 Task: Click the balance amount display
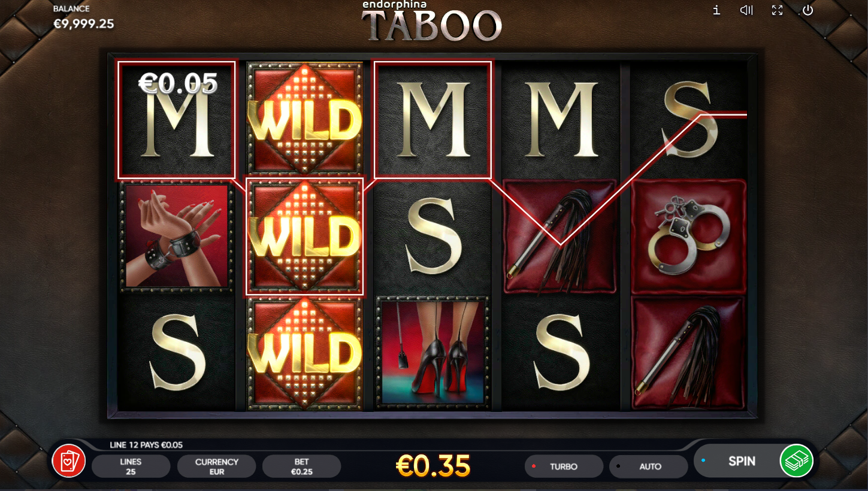pos(83,23)
